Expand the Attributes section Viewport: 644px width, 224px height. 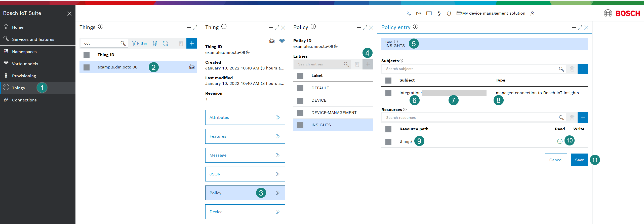(x=245, y=117)
